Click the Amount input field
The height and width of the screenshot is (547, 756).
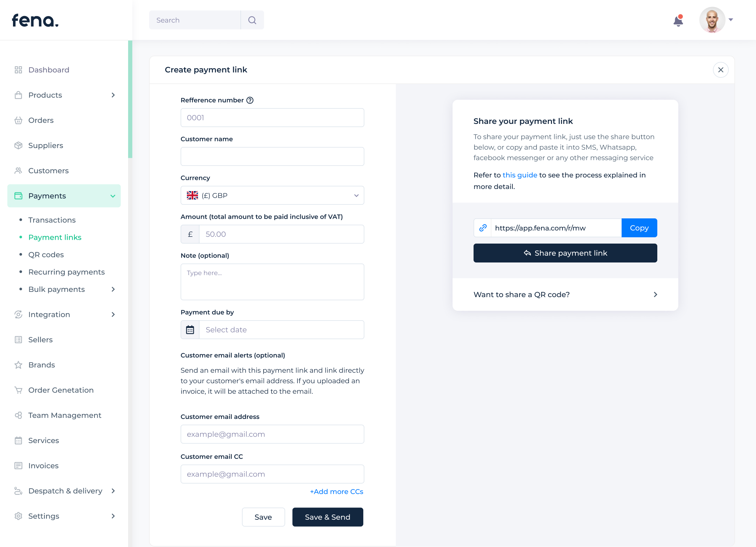tap(281, 234)
